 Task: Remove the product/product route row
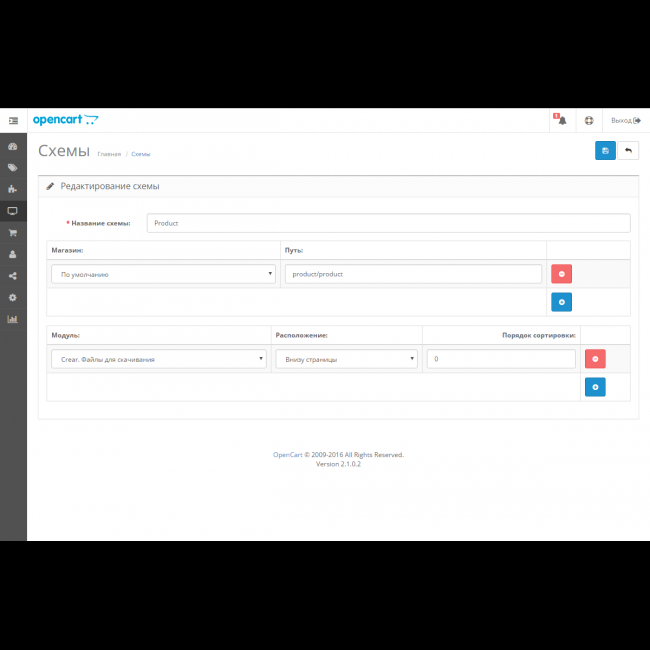point(561,274)
